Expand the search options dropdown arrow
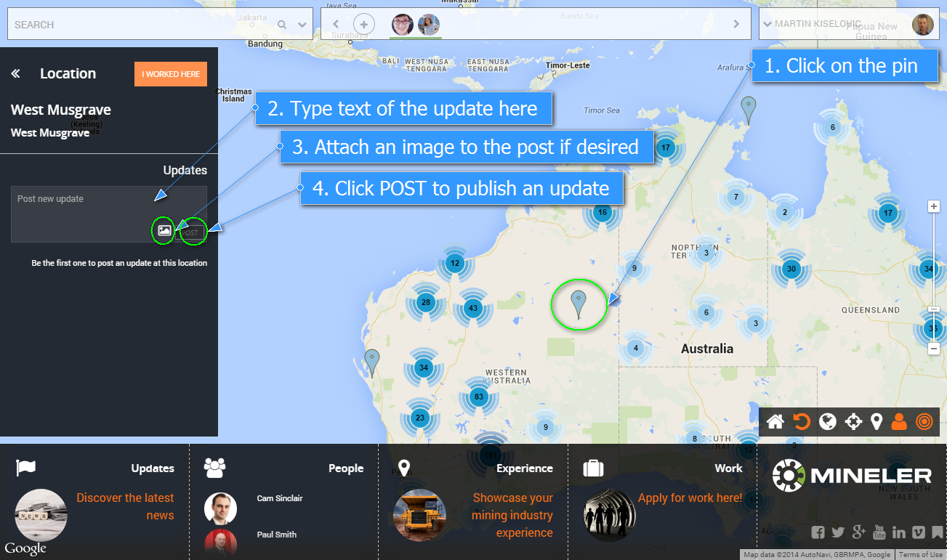This screenshot has width=947, height=560. 302,25
